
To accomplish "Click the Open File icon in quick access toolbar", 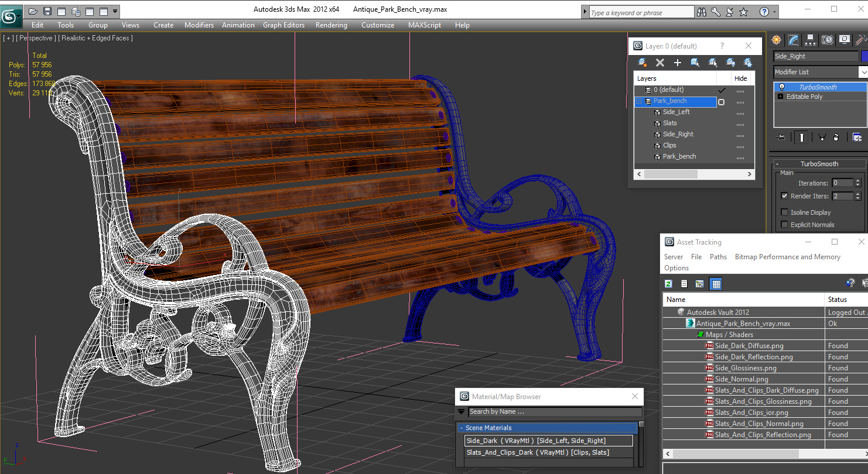I will point(33,11).
